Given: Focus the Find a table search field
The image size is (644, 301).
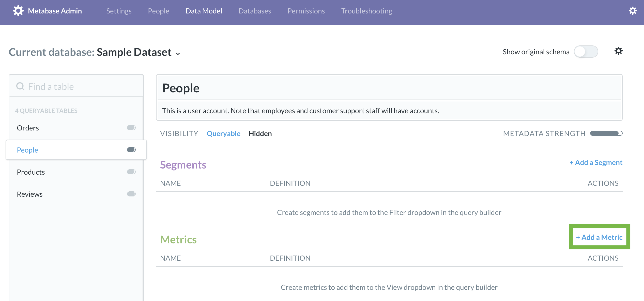Looking at the screenshot, I should click(x=76, y=87).
